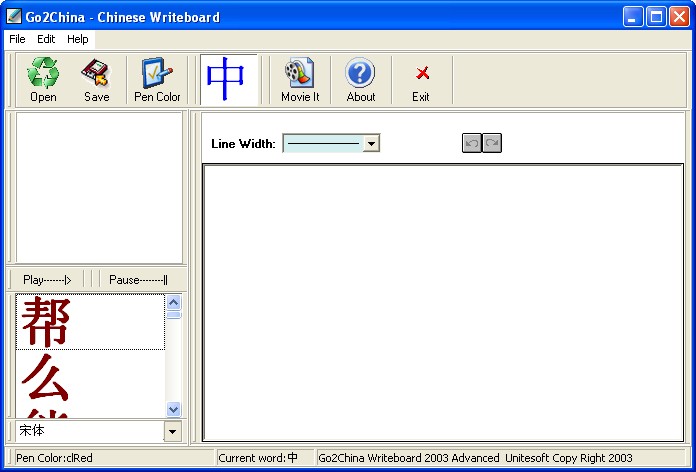Image resolution: width=696 pixels, height=472 pixels.
Task: Select the 么 character in the list
Action: [x=90, y=377]
